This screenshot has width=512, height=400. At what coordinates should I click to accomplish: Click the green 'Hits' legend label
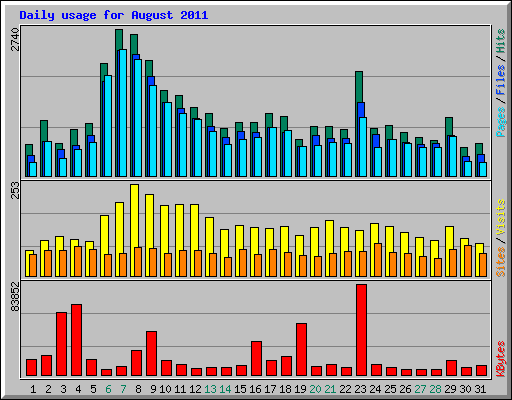(501, 41)
